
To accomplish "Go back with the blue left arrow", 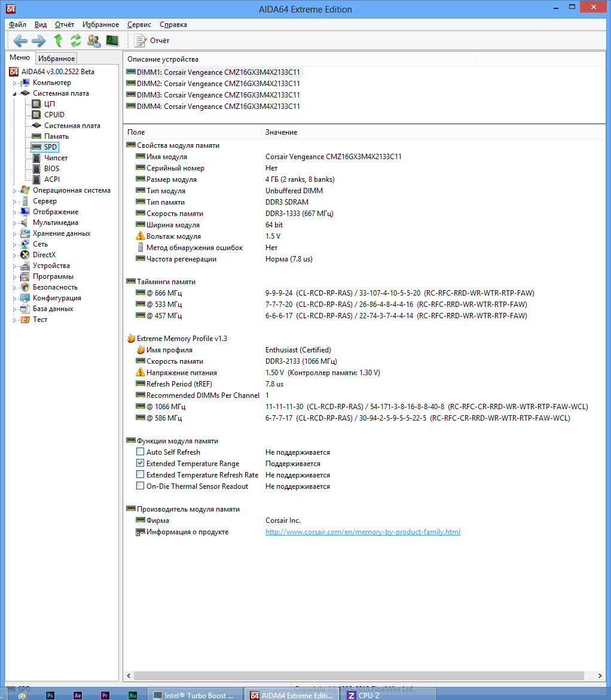I will [20, 41].
